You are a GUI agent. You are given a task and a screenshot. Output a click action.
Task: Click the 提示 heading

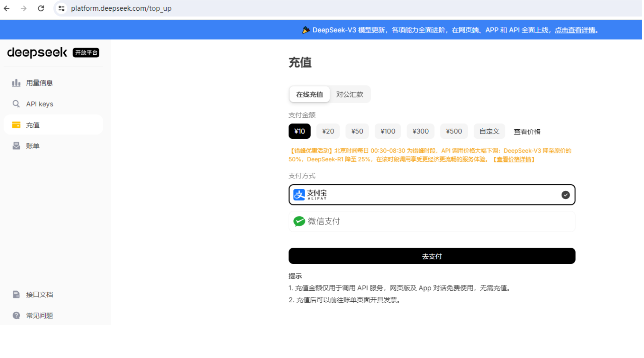point(295,276)
